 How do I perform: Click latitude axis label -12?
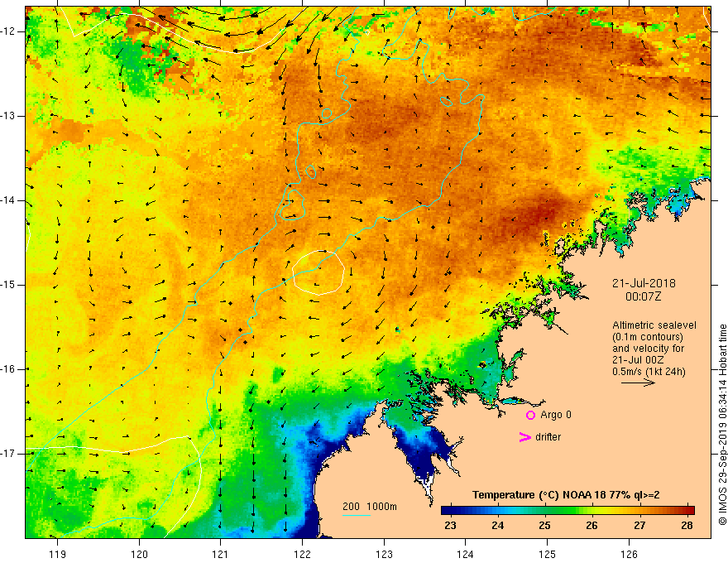[x=8, y=31]
